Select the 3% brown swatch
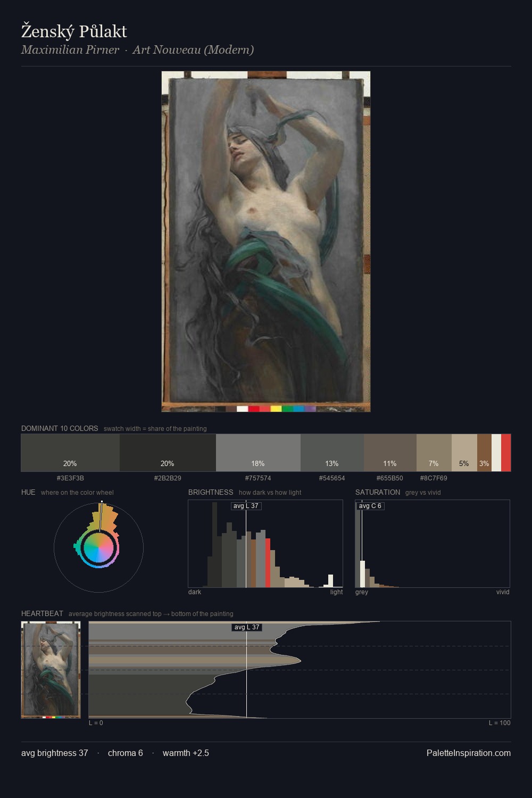This screenshot has height=798, width=532. [484, 453]
